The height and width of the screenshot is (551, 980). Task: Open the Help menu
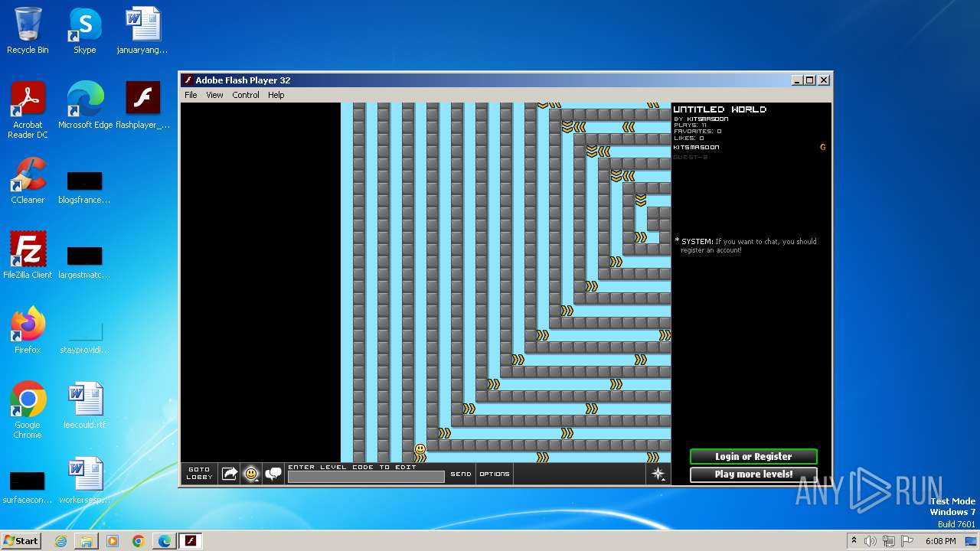276,95
